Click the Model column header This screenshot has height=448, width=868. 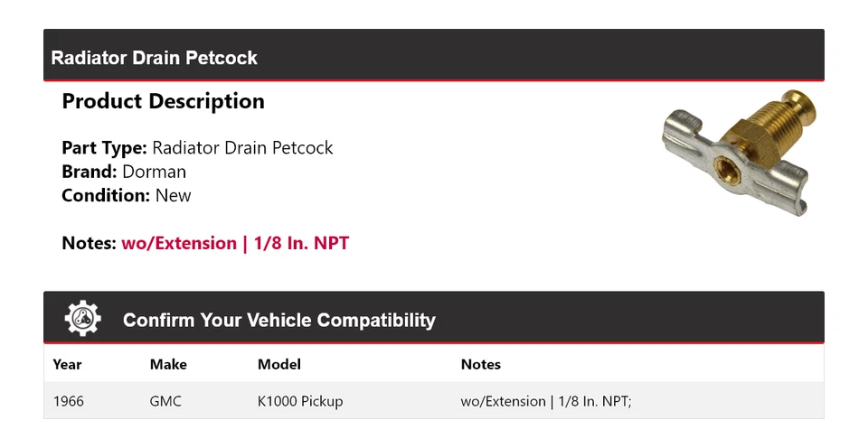(x=279, y=365)
